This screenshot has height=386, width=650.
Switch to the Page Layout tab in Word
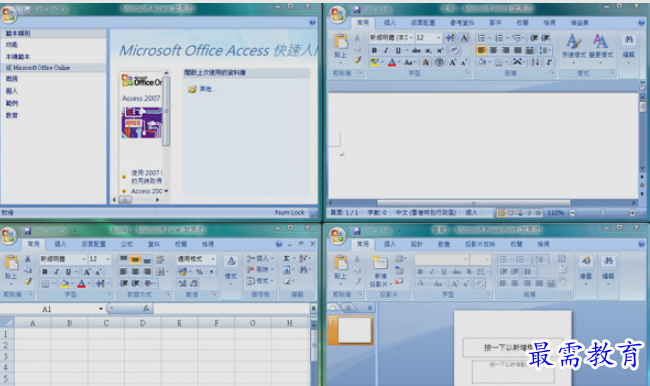click(x=422, y=23)
